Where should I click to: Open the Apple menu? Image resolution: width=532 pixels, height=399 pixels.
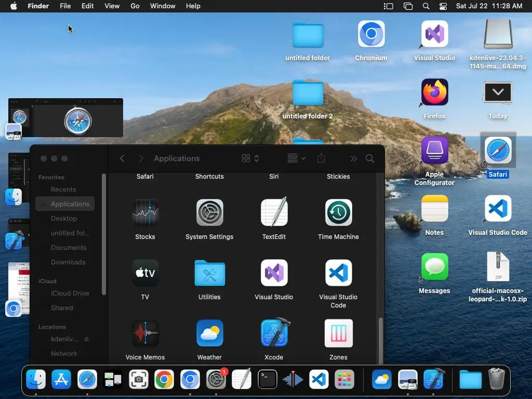coord(14,6)
